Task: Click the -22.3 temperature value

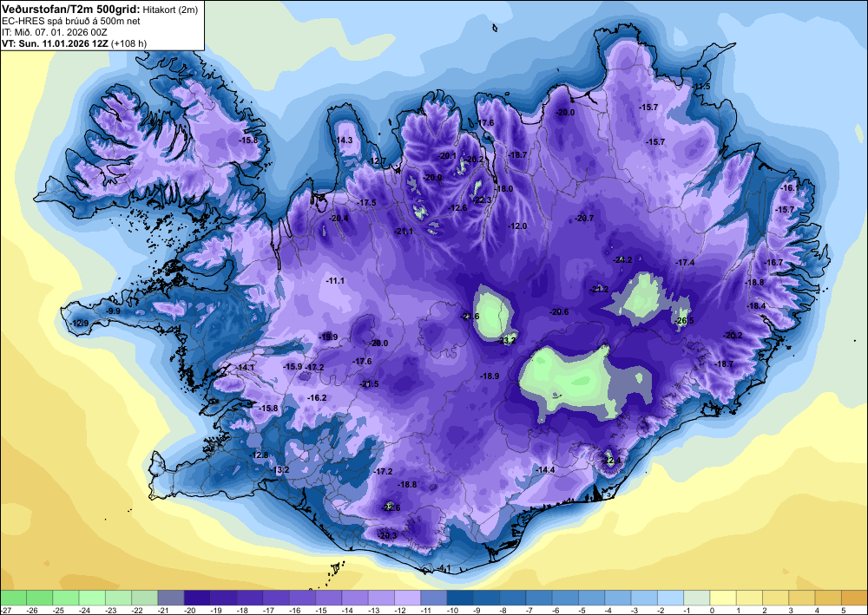Action: click(482, 200)
